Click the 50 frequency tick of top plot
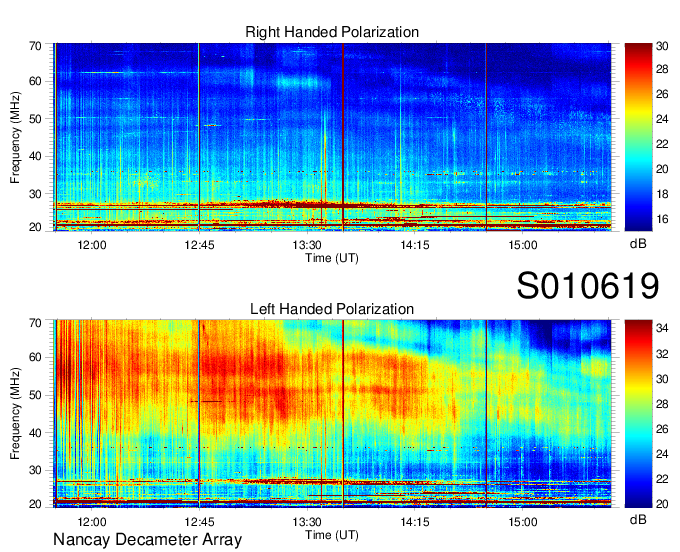Screen dimensions: 680x552 pyautogui.click(x=36, y=119)
